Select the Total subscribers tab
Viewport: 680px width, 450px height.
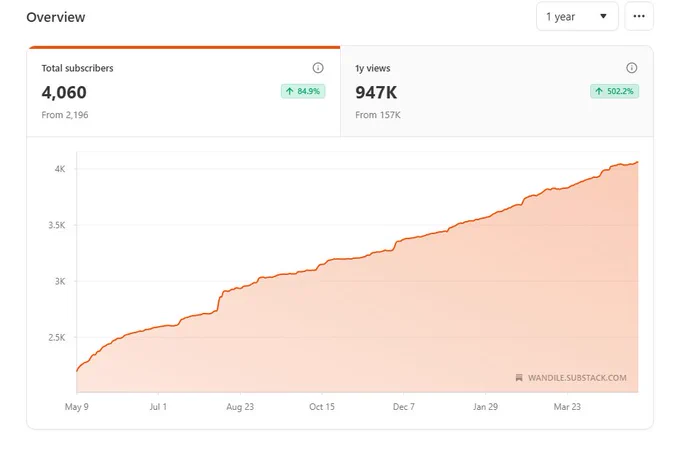coord(184,91)
